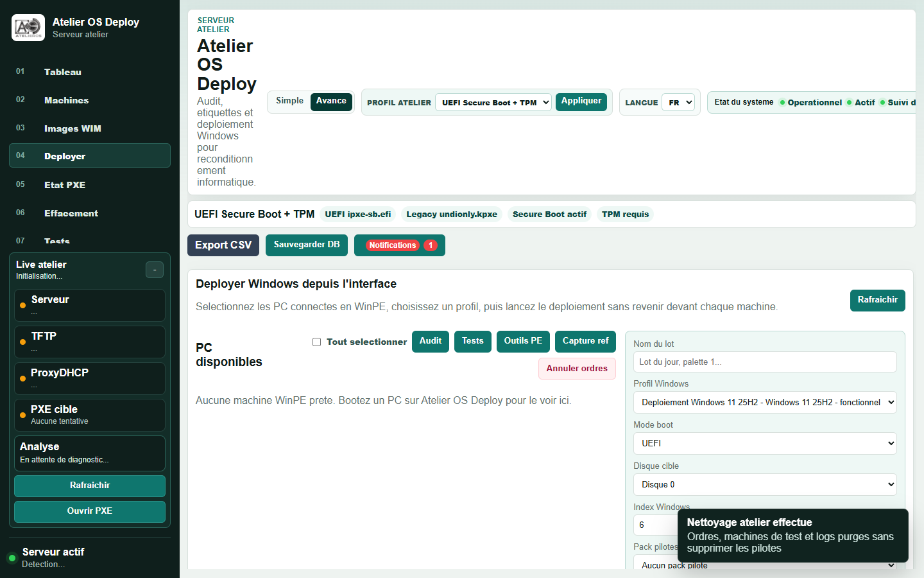Click the Ouvrir PXE button
The height and width of the screenshot is (578, 924).
[x=90, y=512]
